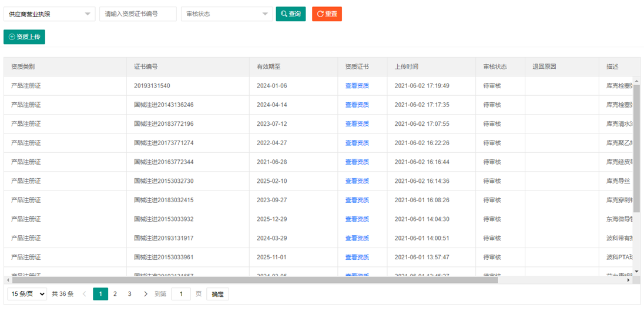
Task: Click the previous page arrow icon
Action: (x=85, y=294)
